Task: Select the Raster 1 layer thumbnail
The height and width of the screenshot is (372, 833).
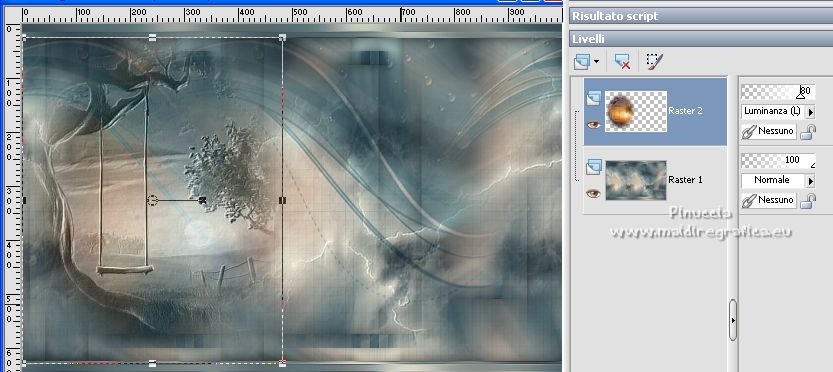Action: click(636, 180)
